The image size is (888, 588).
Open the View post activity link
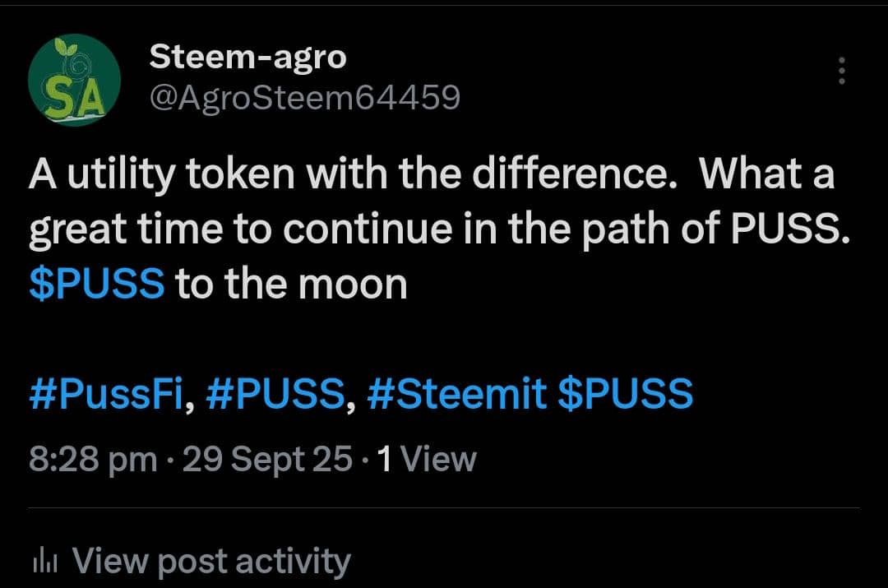211,561
